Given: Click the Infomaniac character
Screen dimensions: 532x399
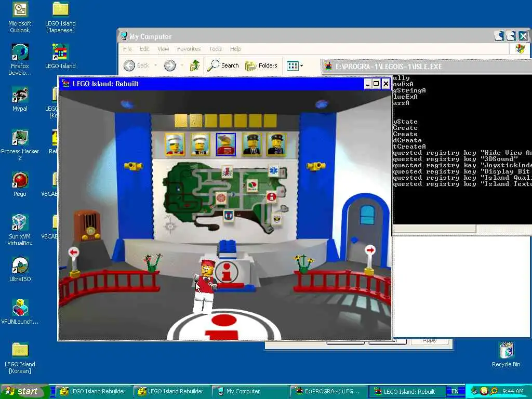Looking at the screenshot, I should pos(205,286).
